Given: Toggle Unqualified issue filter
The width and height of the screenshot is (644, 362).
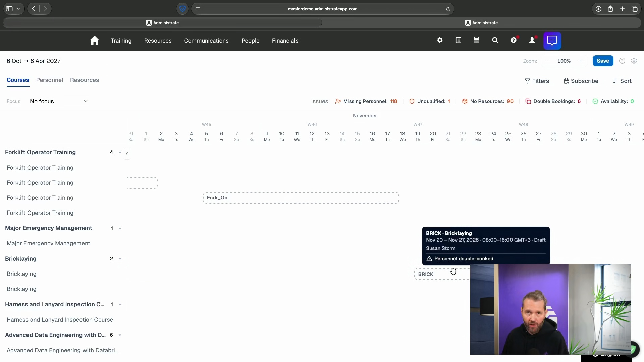Looking at the screenshot, I should point(430,101).
